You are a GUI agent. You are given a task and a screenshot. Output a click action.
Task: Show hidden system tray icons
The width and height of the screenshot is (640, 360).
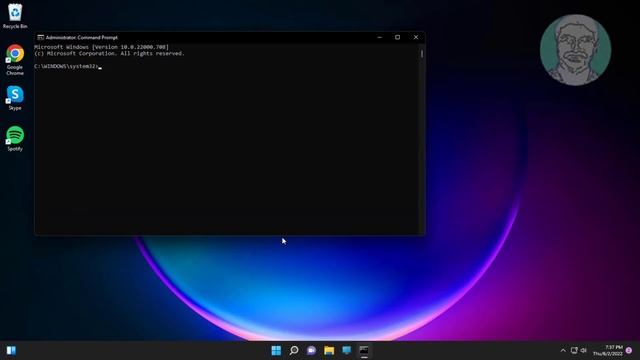coord(563,350)
